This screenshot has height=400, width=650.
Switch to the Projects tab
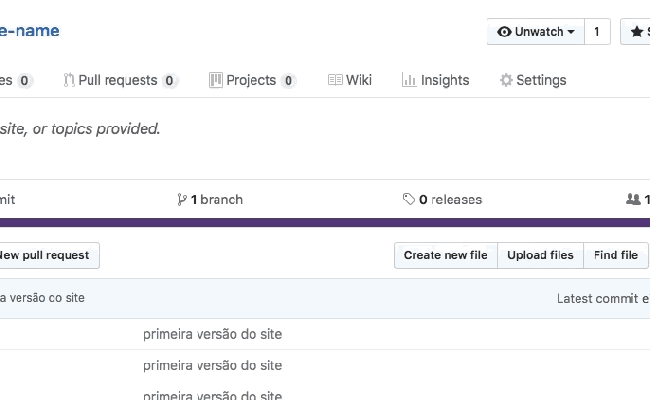pos(252,80)
